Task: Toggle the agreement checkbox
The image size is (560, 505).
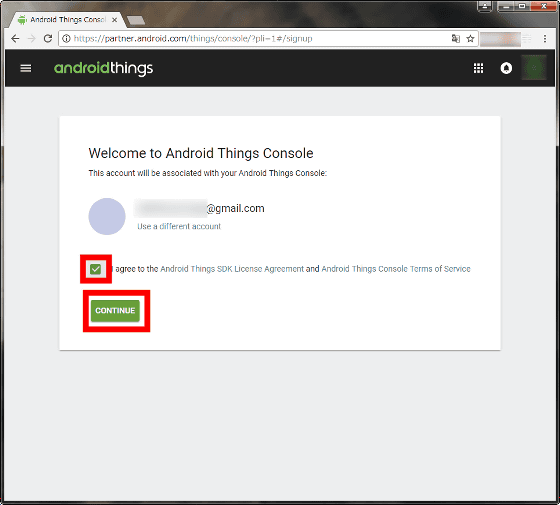Action: 96,269
